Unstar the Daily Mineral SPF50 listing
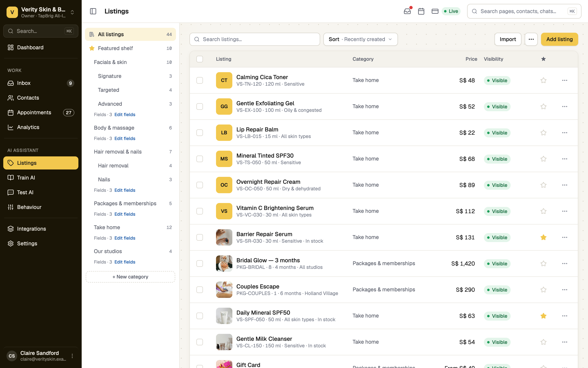588x368 pixels. click(543, 316)
